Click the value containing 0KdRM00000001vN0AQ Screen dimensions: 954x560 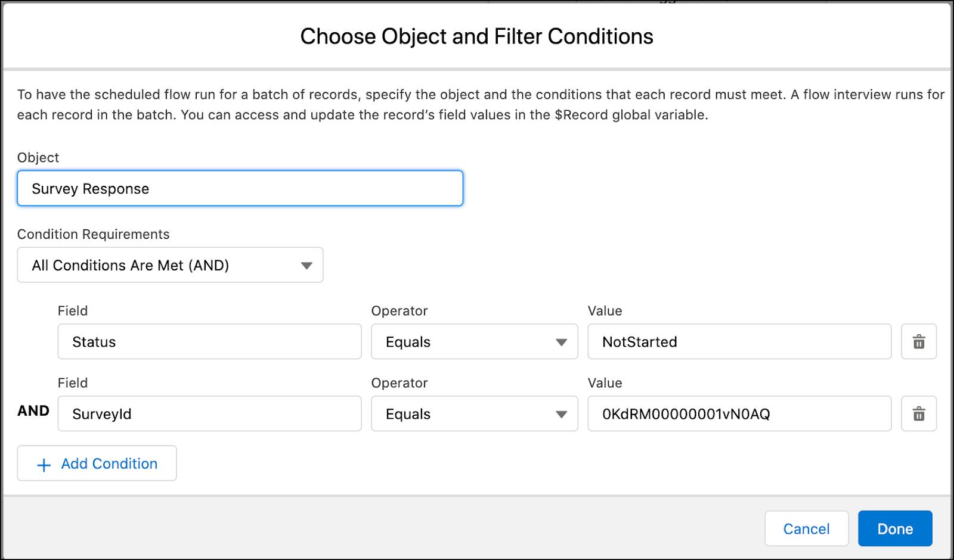739,413
